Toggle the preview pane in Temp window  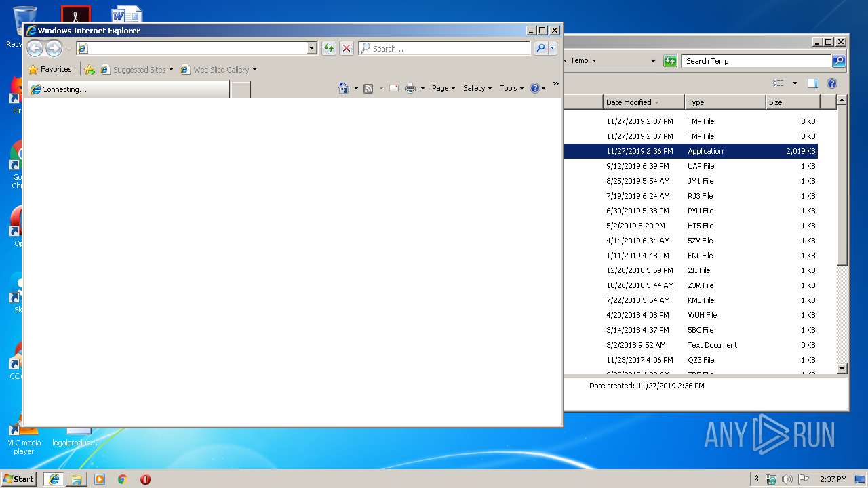(813, 83)
